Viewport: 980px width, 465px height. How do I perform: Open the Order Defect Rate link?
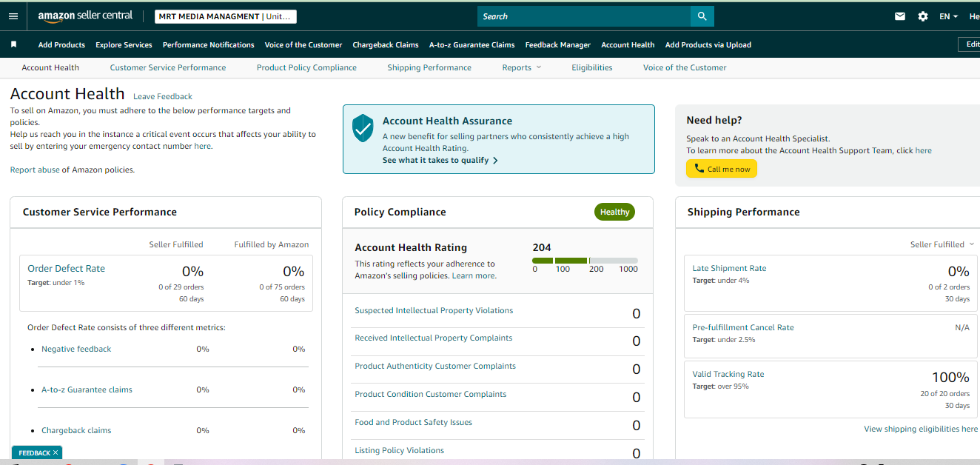[67, 269]
